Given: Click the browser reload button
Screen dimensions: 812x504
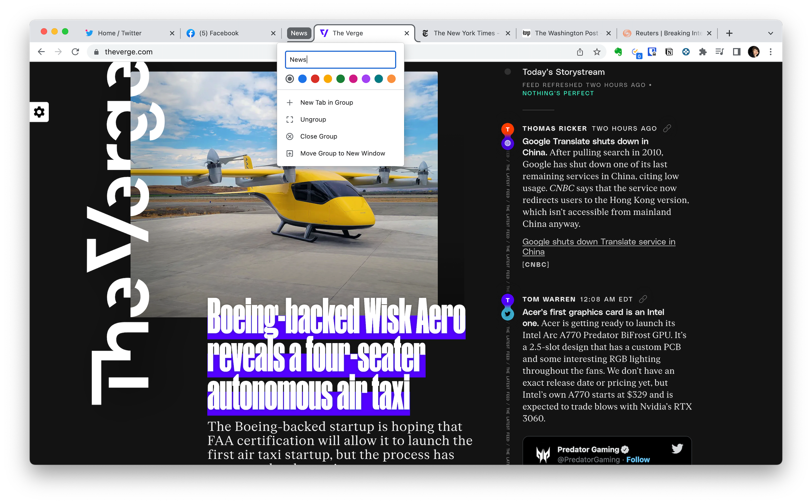Looking at the screenshot, I should click(x=75, y=52).
